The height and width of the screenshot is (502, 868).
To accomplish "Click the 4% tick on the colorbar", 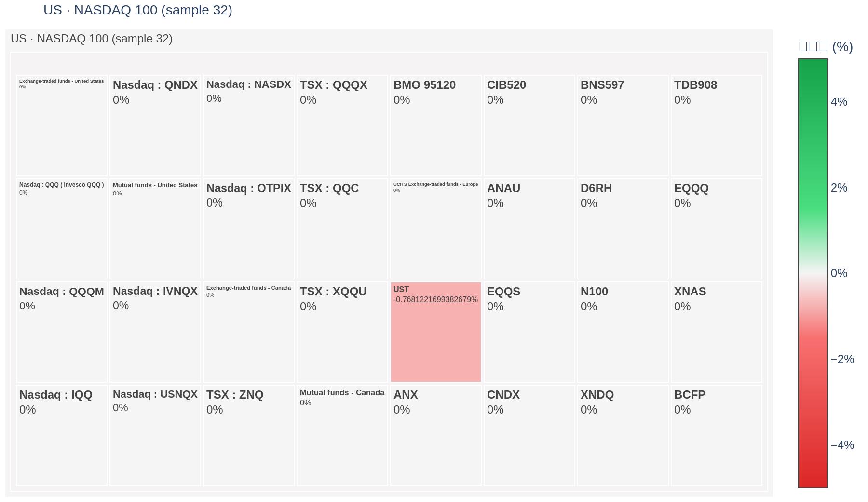I will pyautogui.click(x=839, y=102).
